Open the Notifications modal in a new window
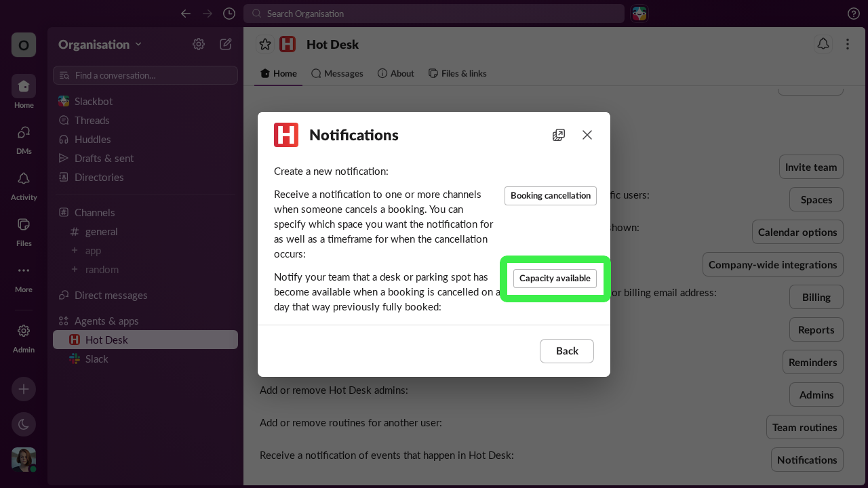The image size is (868, 488). [x=559, y=135]
